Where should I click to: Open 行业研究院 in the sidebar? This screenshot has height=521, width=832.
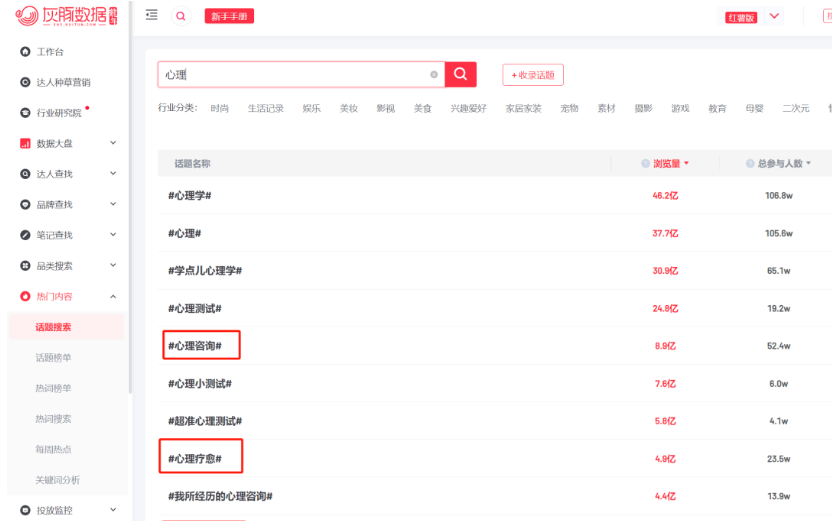[x=59, y=112]
